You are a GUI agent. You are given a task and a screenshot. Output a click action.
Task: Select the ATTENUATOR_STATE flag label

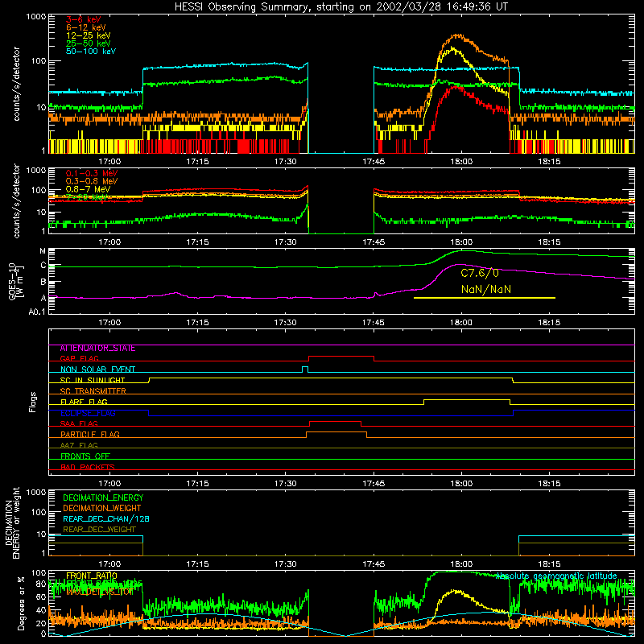click(97, 349)
